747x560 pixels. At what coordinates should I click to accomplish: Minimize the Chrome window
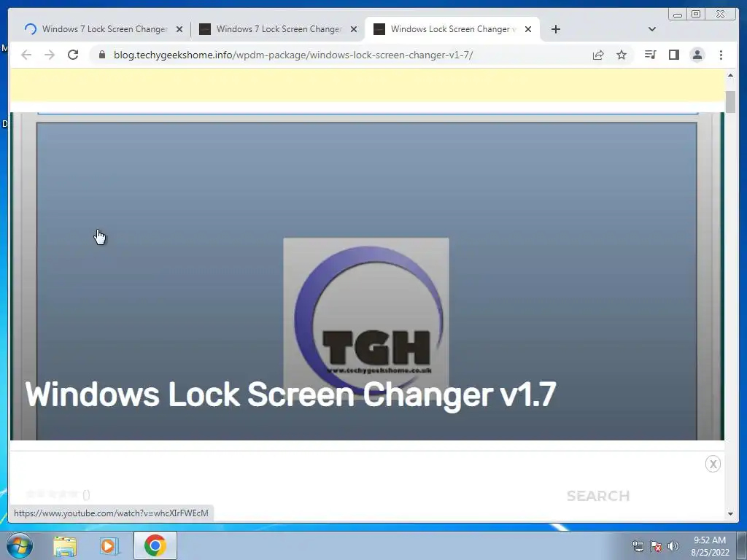coord(678,14)
